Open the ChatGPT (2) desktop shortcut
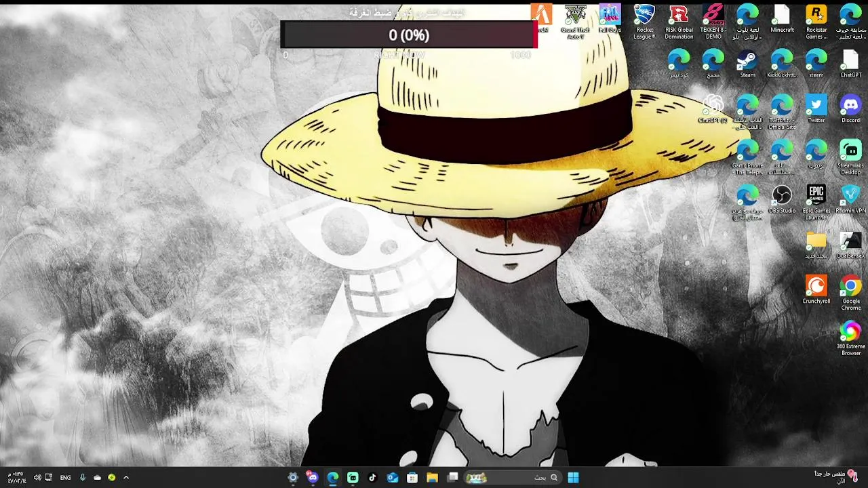Screen dimensions: 868x488 click(x=713, y=109)
